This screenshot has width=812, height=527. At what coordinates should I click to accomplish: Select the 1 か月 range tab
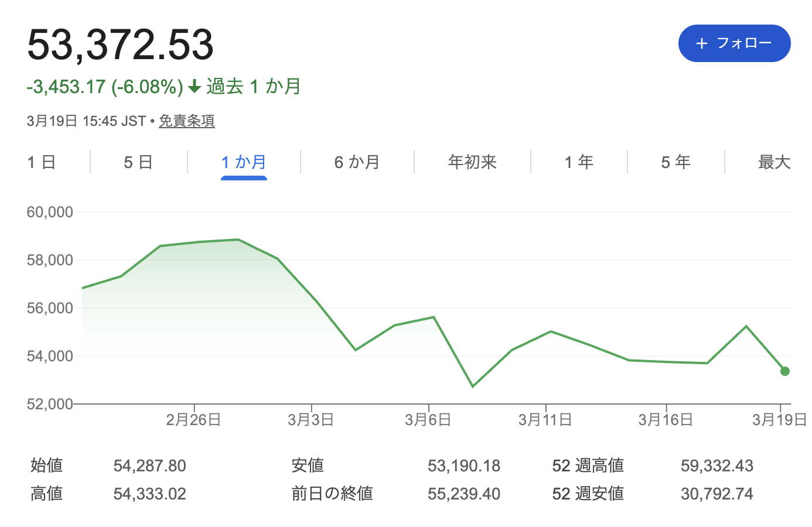click(x=244, y=162)
